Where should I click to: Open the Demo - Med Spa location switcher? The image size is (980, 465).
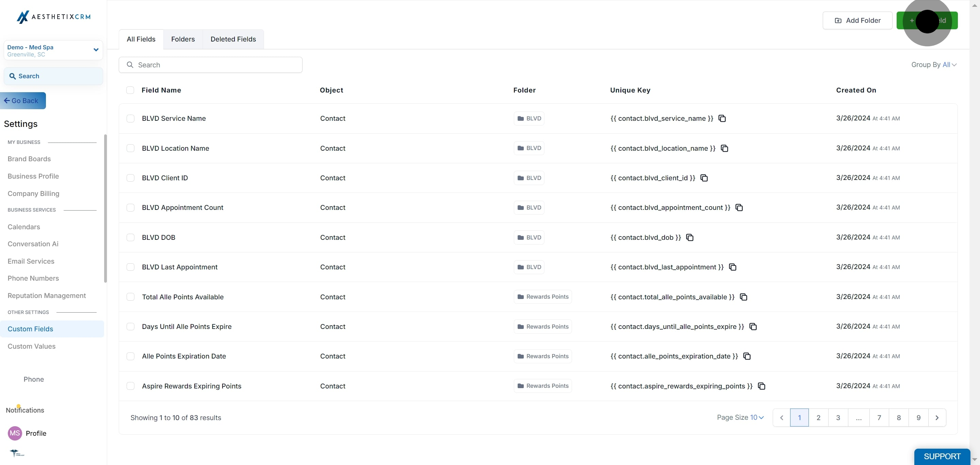(x=53, y=51)
